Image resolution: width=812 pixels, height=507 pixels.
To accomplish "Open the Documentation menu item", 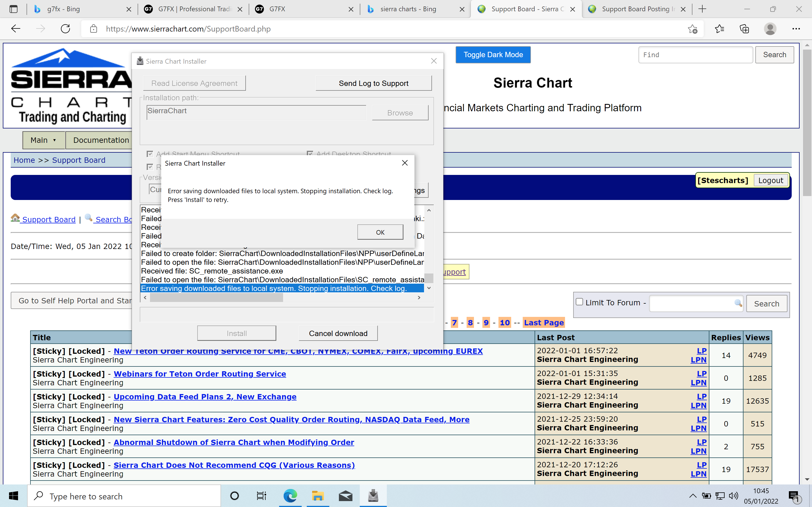I will coord(101,140).
